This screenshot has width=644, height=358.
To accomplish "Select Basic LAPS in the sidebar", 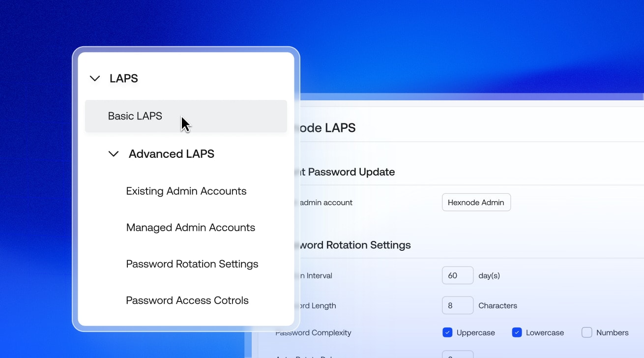I will pos(135,116).
